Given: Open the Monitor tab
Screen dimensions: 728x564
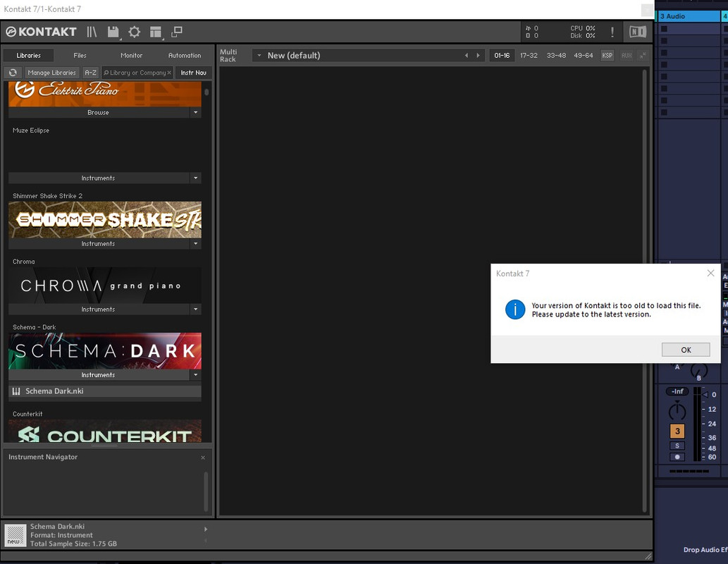Looking at the screenshot, I should [131, 55].
